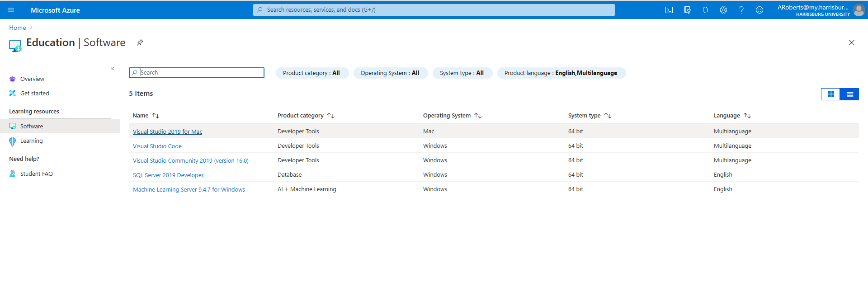Click Developer Tools in Visual Studio Code row
Image resolution: width=868 pixels, height=291 pixels.
298,145
